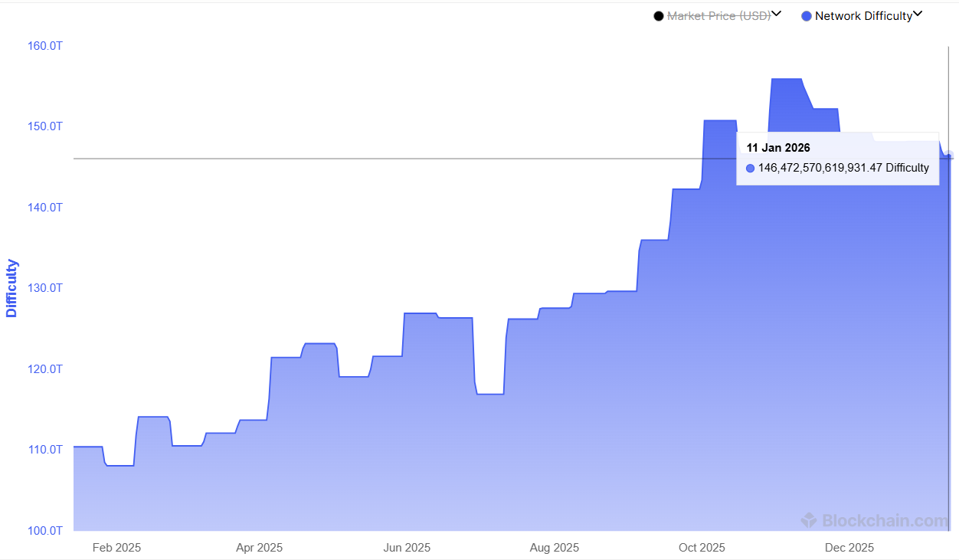Expand options for the Network Difficulty legend

[917, 14]
